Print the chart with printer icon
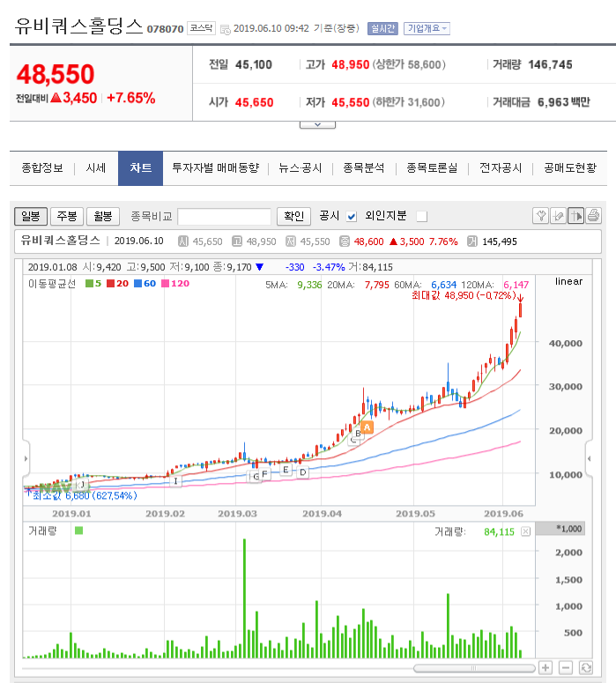Viewport: 616px width, 683px height. coord(593,216)
